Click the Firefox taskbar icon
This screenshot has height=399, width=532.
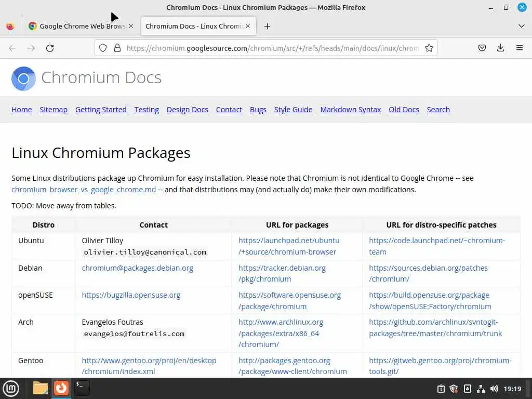pyautogui.click(x=61, y=388)
